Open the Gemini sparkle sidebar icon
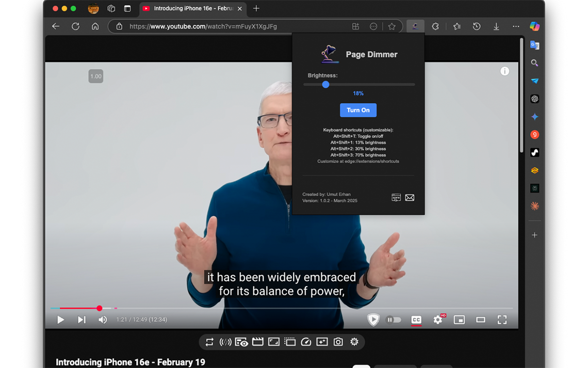The width and height of the screenshot is (588, 368). click(535, 117)
